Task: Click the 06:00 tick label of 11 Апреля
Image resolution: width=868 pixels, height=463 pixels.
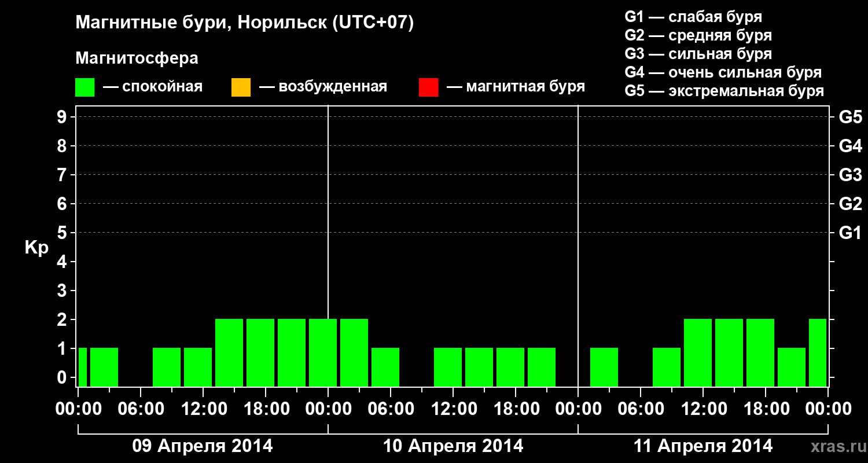Action: tap(641, 409)
